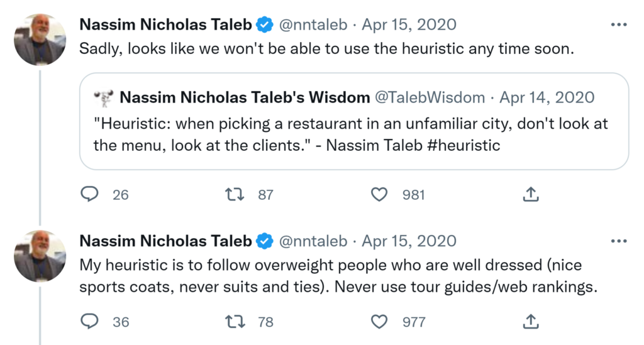Retweet the second tweet with 78 retweets
644x345 pixels.
coord(235,322)
